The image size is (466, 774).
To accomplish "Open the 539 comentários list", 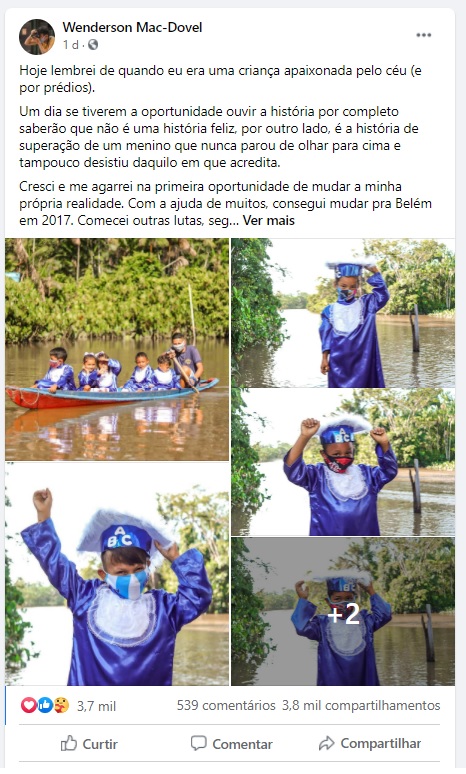I will [x=226, y=705].
